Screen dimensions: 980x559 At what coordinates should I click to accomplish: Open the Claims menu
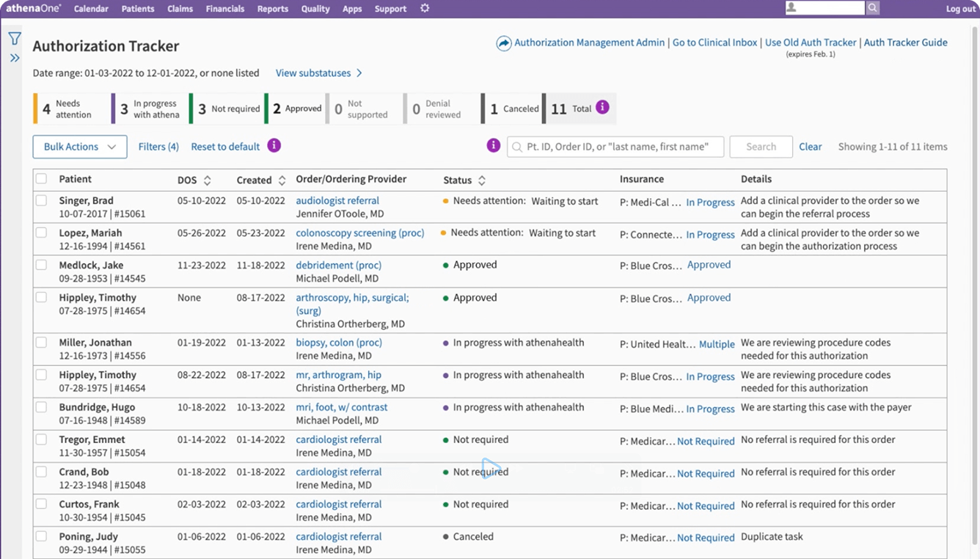pos(180,9)
